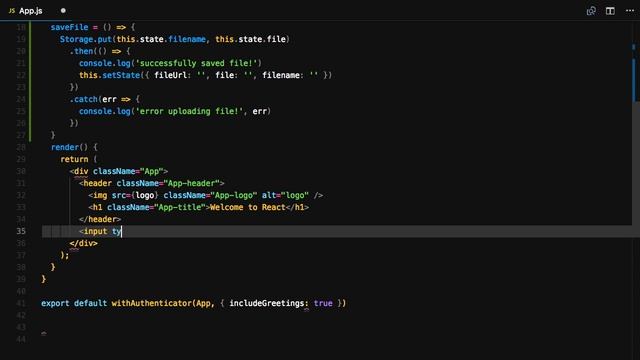Click the closing </header> tag
Viewport: 640px width, 360px height.
click(x=100, y=219)
